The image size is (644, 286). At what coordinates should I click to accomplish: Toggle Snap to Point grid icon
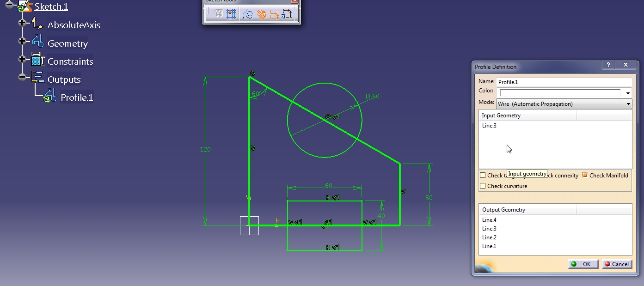tap(231, 14)
